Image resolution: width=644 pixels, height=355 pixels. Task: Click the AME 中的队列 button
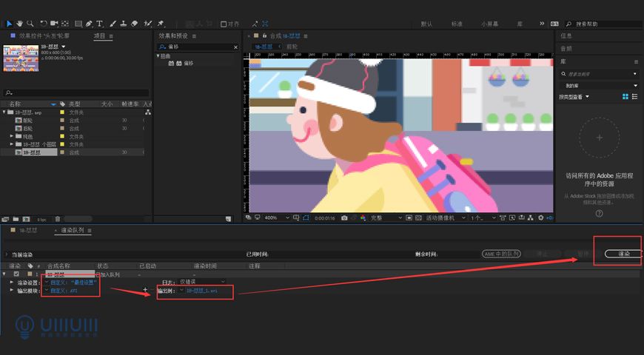tap(501, 254)
